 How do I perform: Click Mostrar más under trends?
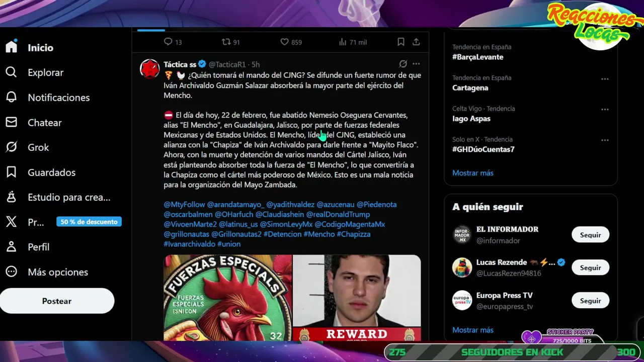(x=473, y=173)
